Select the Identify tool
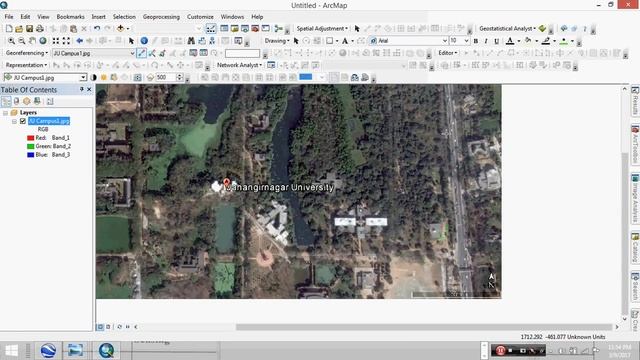640x360 pixels. pyautogui.click(x=144, y=41)
